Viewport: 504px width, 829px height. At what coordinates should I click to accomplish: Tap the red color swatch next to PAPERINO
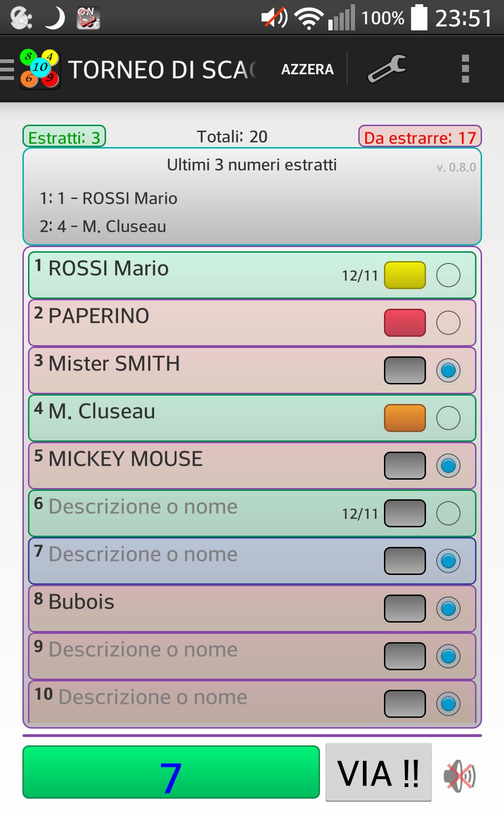coord(405,323)
